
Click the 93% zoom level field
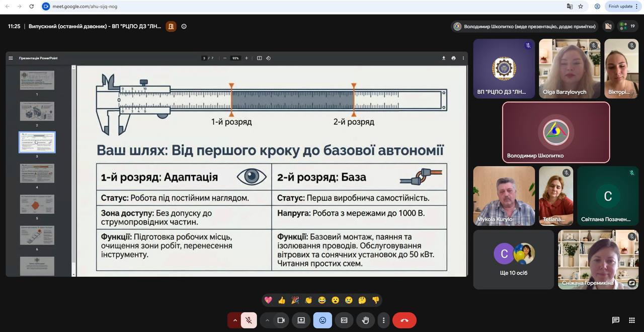235,58
